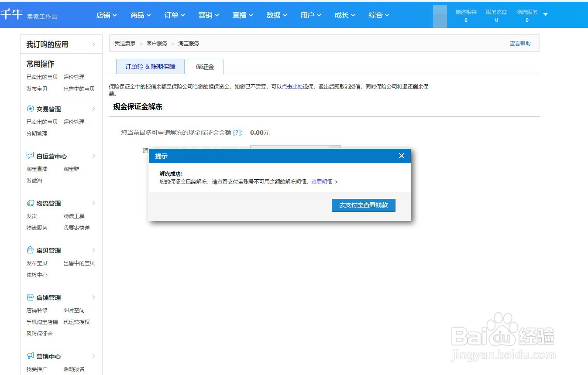Click the 宝贝管理 basket icon
Screen dimensions: 588x375
tap(30, 250)
